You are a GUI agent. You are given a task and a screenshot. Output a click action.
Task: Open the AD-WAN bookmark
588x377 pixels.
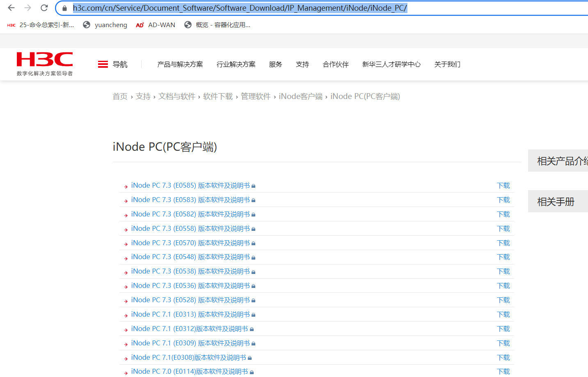click(156, 25)
